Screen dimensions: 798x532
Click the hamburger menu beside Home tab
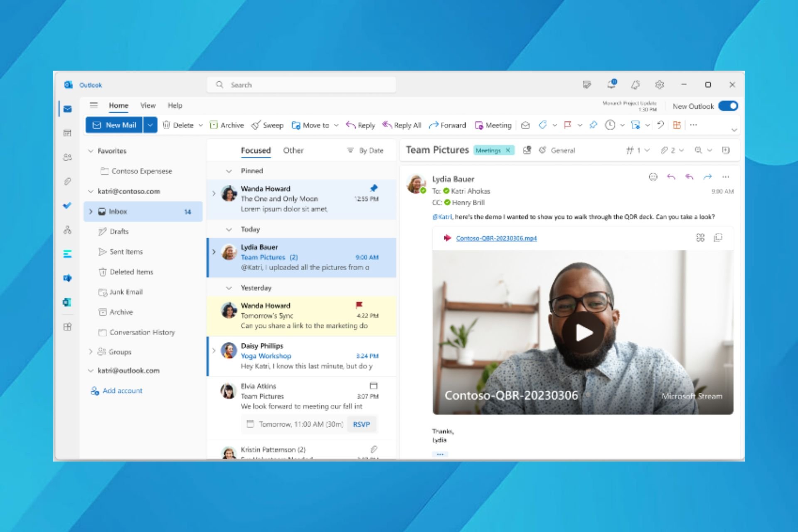click(94, 105)
